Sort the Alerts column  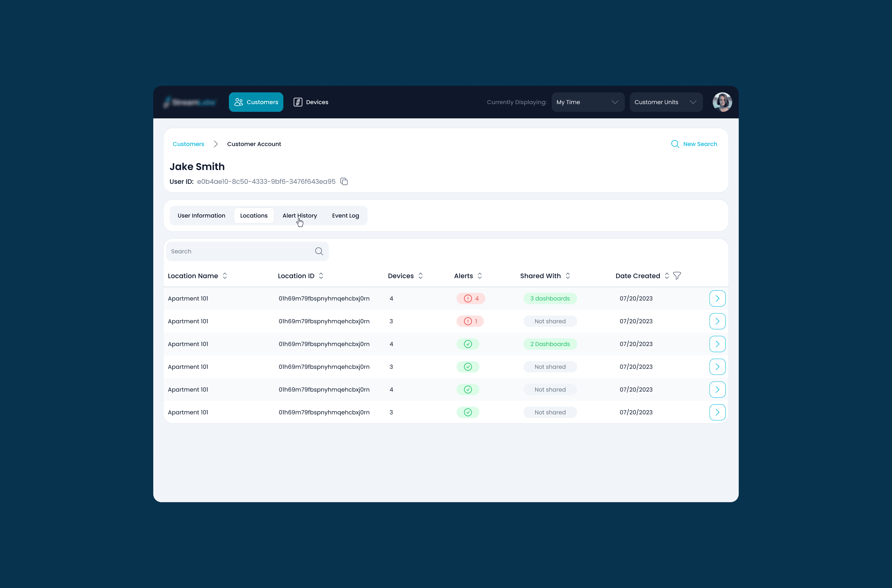click(480, 276)
